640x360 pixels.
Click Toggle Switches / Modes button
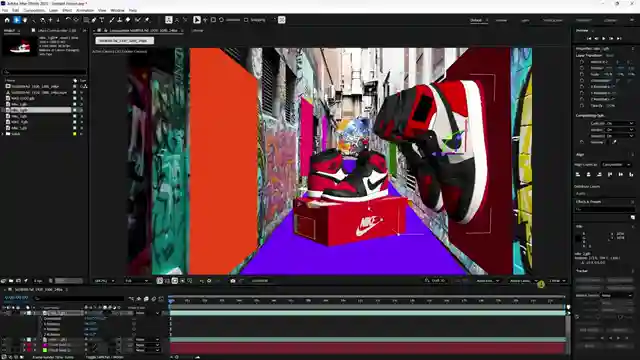(104, 357)
